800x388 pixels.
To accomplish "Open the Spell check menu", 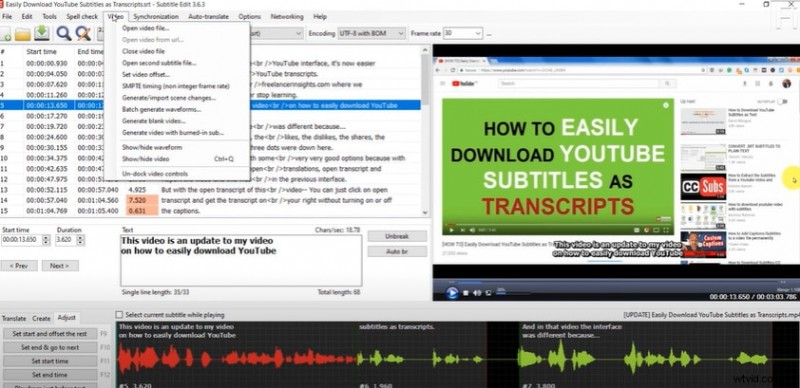I will (82, 16).
